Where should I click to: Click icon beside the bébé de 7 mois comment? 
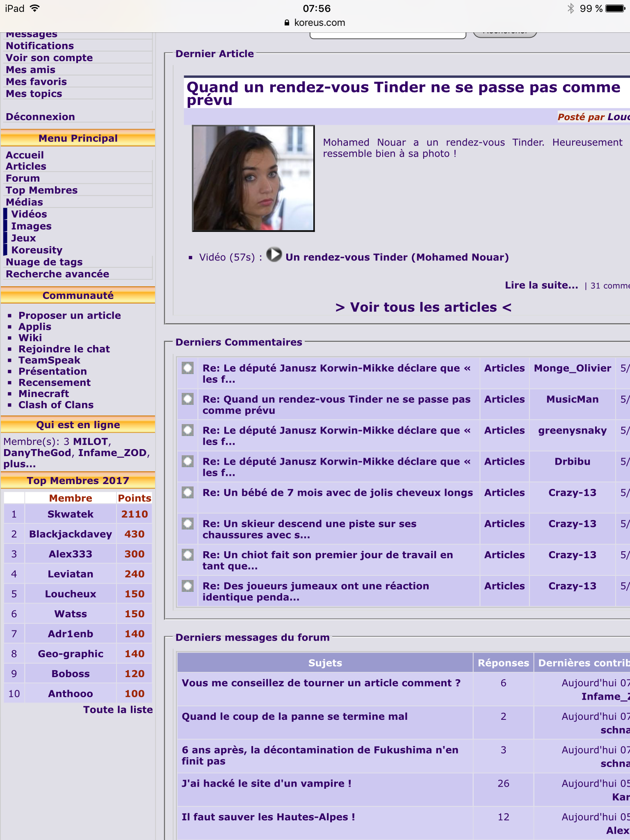coord(188,493)
